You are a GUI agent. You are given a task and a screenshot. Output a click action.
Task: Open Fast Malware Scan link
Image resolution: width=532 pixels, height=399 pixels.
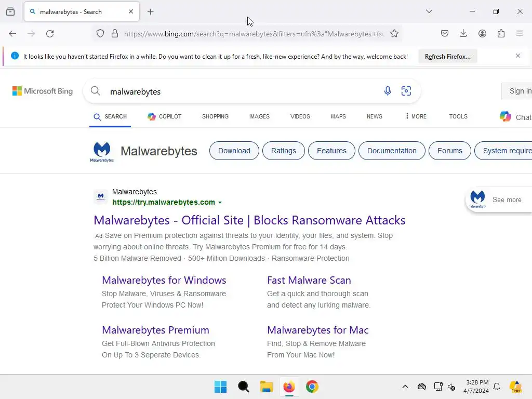click(x=309, y=280)
